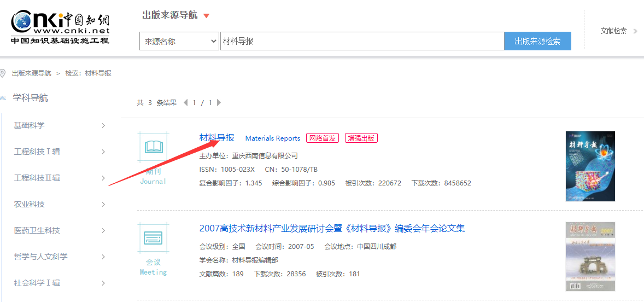The image size is (644, 302).
Task: Go to the previous results page arrow
Action: [185, 103]
